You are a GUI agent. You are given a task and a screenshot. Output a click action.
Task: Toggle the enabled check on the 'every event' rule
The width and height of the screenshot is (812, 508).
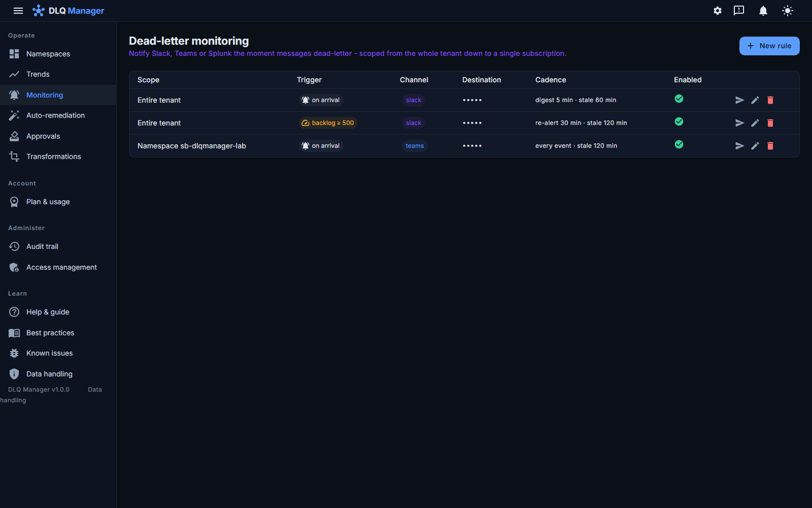click(679, 144)
